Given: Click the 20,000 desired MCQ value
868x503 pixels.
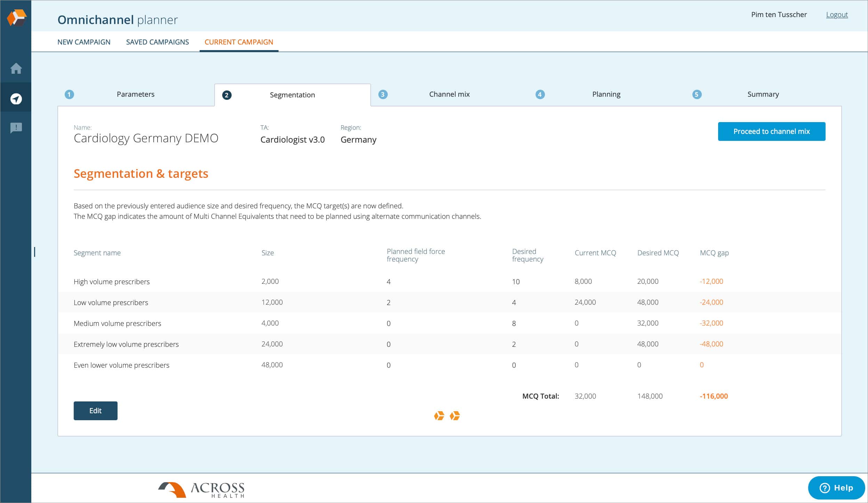Looking at the screenshot, I should coord(648,281).
